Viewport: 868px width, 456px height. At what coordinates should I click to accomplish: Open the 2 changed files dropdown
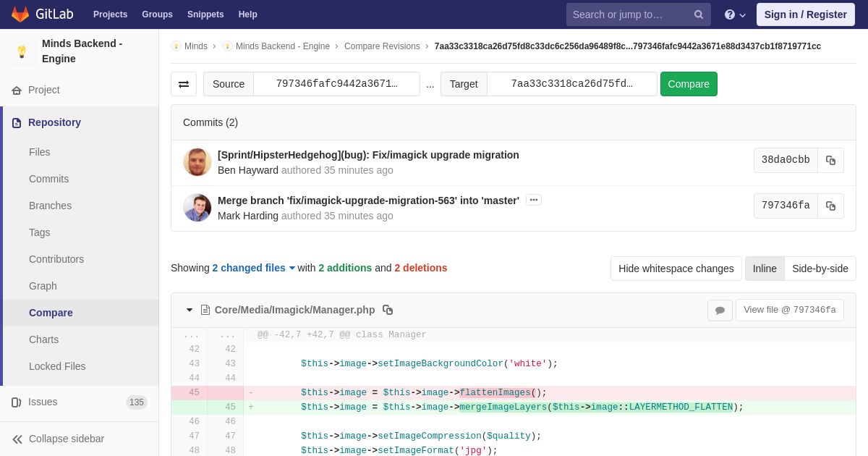tap(254, 268)
